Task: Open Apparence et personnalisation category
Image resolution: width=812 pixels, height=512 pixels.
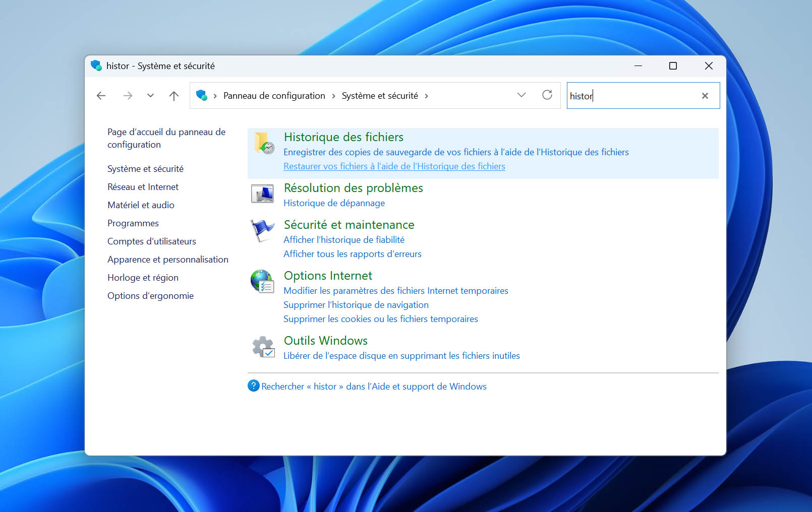Action: tap(168, 260)
